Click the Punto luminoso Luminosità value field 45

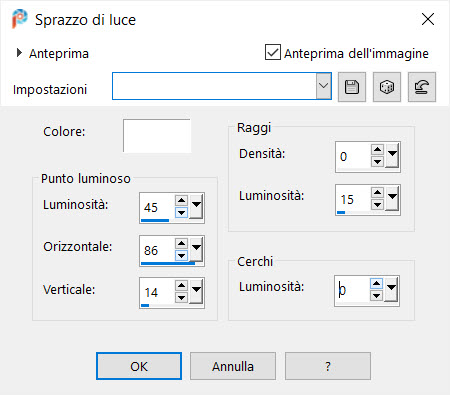(x=157, y=207)
